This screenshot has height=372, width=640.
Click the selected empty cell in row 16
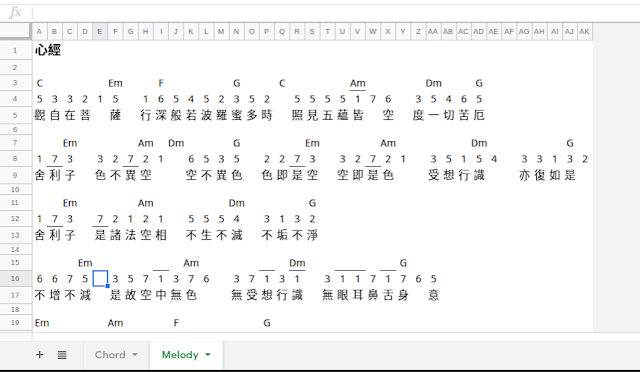[100, 278]
